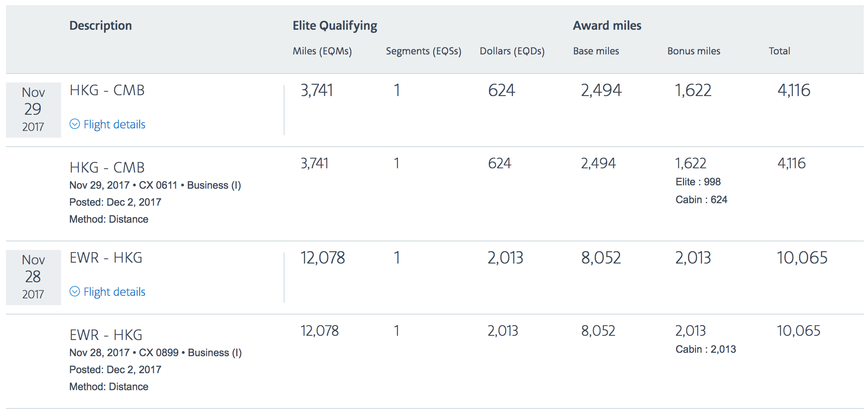The height and width of the screenshot is (411, 868).
Task: Click the Bonus miles column label
Action: (x=693, y=51)
